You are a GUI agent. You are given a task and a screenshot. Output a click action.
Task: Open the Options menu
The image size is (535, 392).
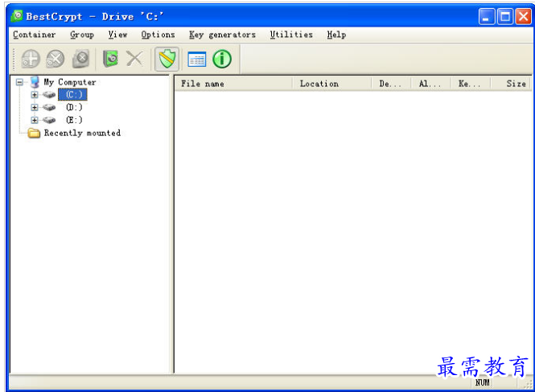click(158, 35)
